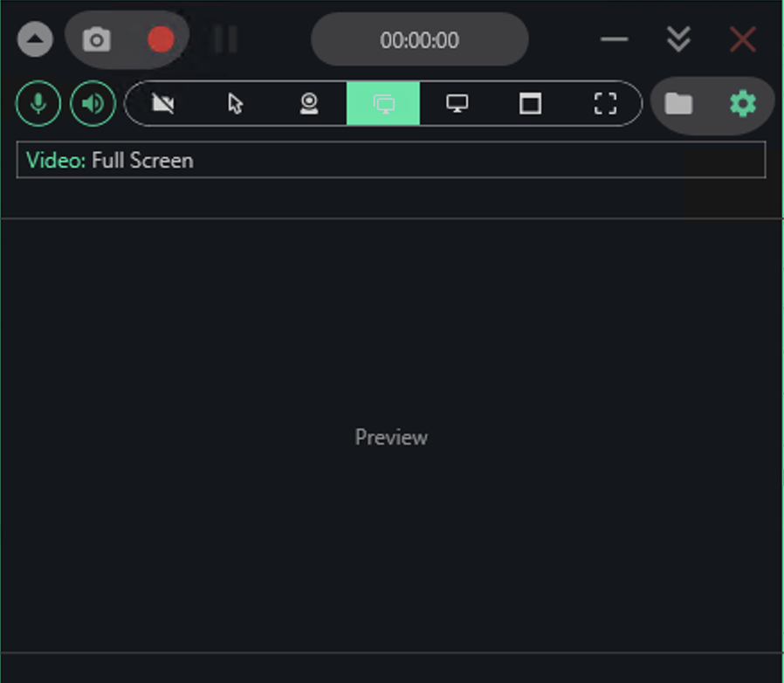The height and width of the screenshot is (683, 784).
Task: Close the recorder with the red X
Action: click(x=742, y=39)
